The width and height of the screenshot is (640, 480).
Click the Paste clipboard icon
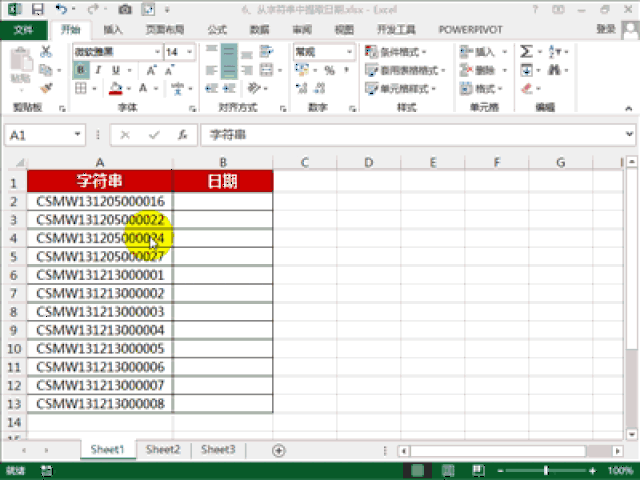point(21,61)
